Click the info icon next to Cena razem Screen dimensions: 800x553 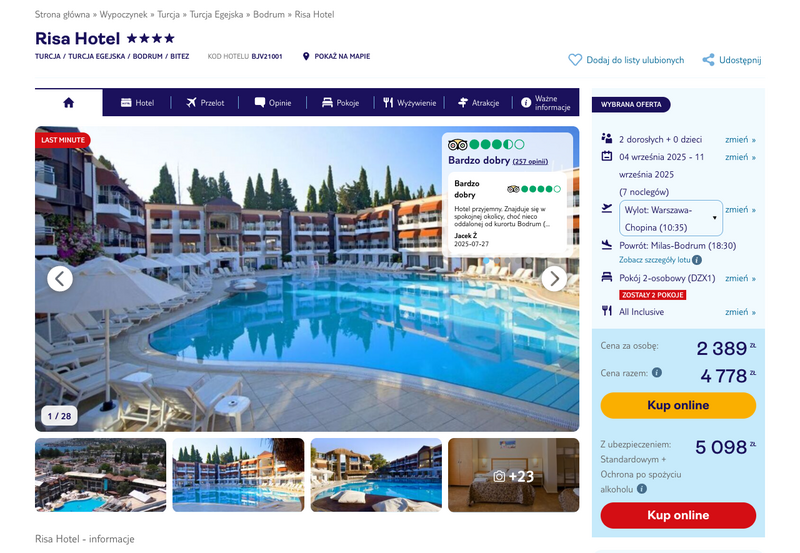(x=657, y=372)
